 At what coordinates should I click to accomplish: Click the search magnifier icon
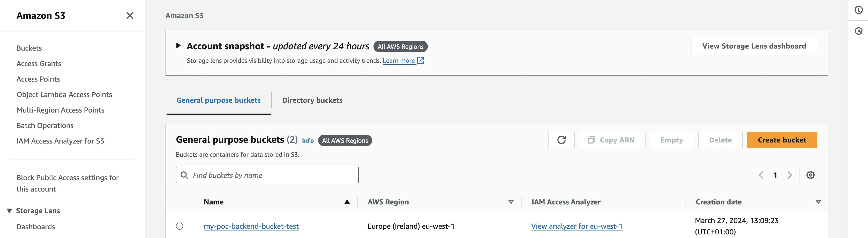point(184,175)
